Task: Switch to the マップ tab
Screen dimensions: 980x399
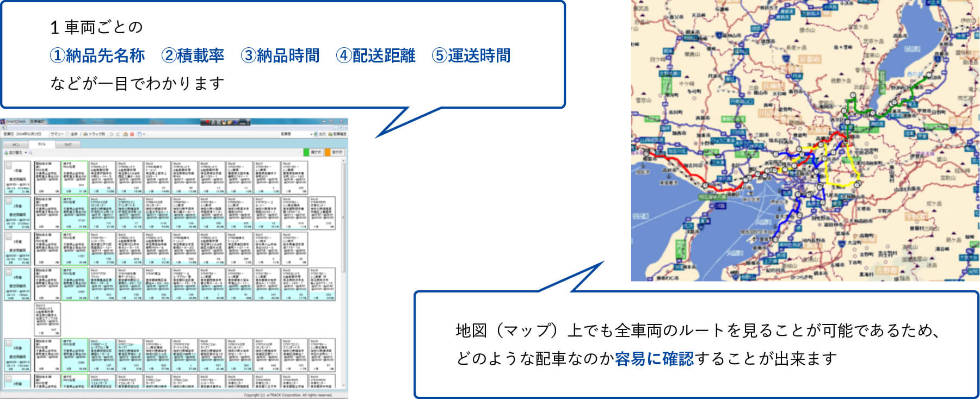Action: 68,145
